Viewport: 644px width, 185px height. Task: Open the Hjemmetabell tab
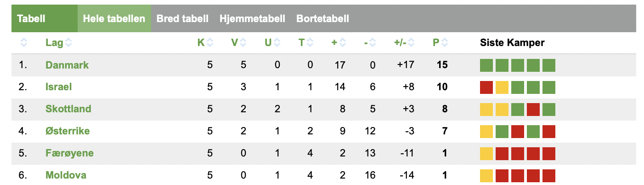(x=252, y=19)
